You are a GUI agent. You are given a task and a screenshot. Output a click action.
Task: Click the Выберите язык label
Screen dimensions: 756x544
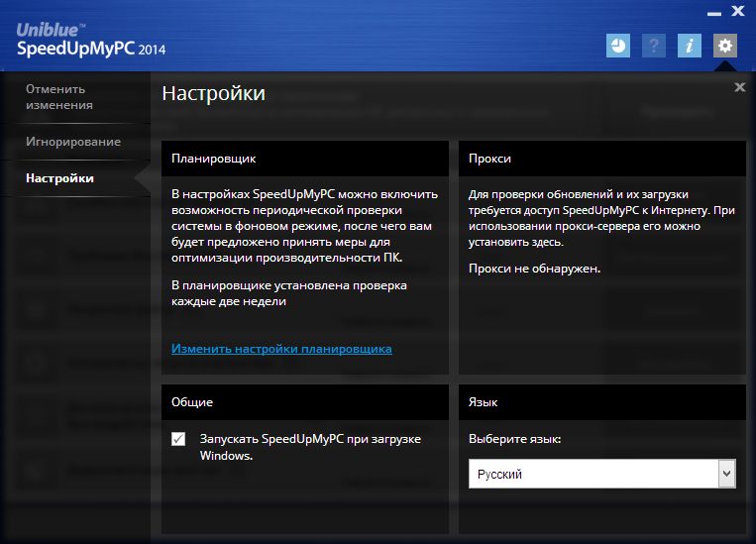[x=514, y=439]
